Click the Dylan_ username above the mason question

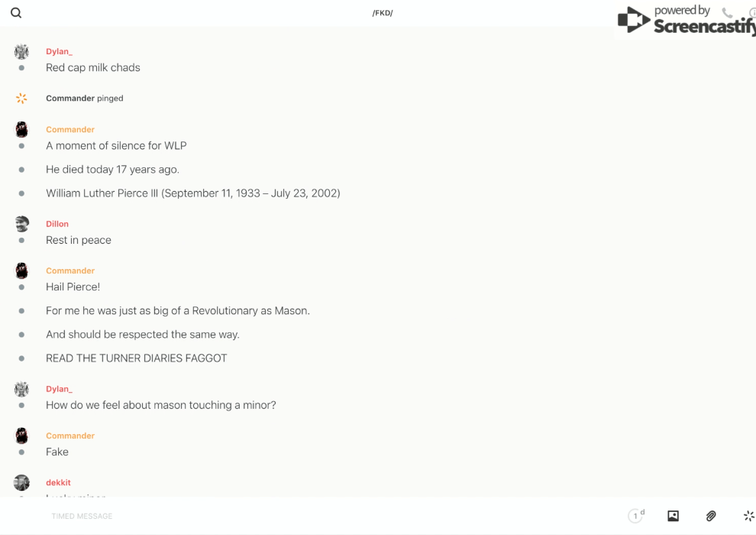tap(59, 389)
